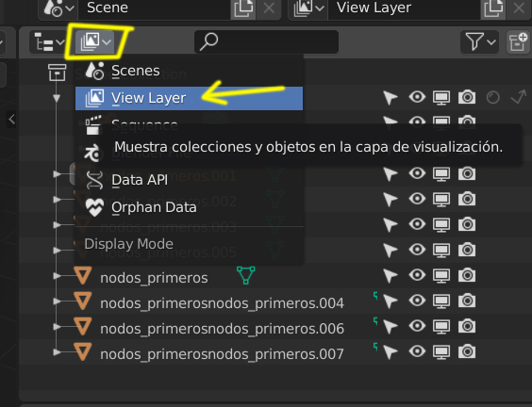Add a view layer using the copy icon
532x407 pixels.
click(x=493, y=8)
